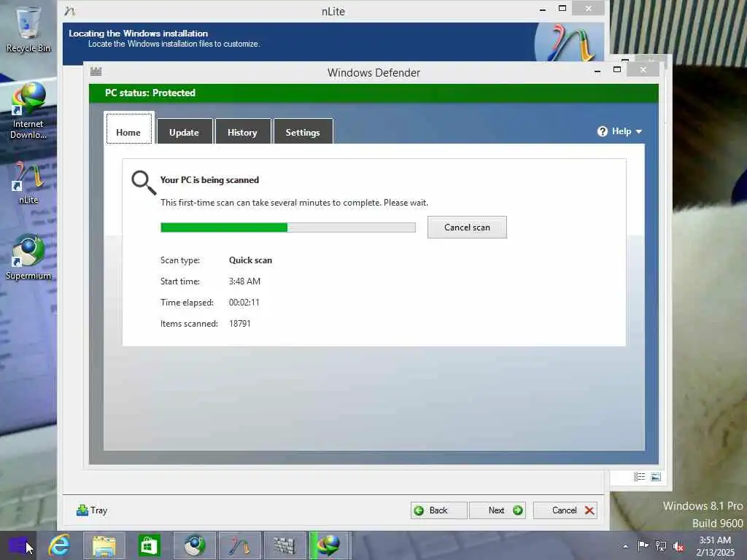
Task: Switch to Internet Download Manager taskbar button
Action: point(330,545)
